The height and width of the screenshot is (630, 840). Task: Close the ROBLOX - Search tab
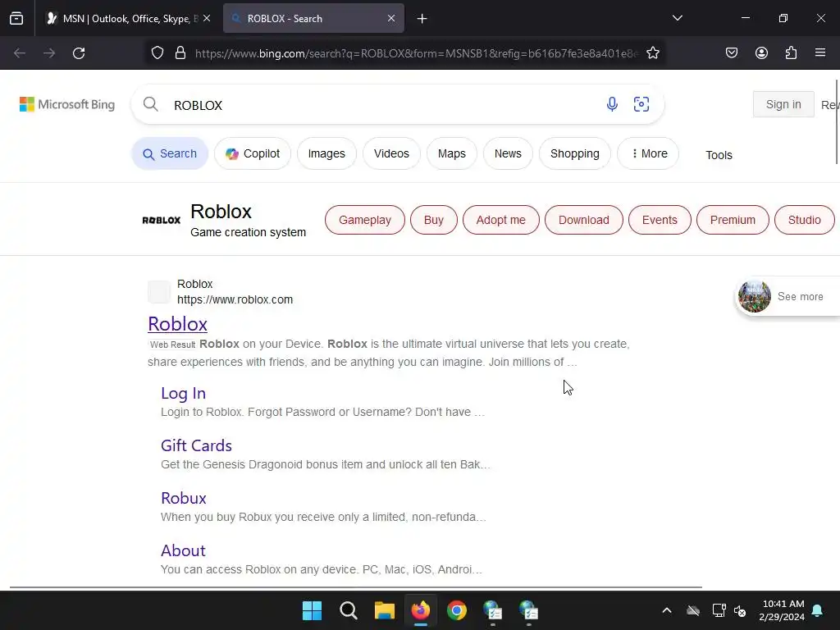click(x=391, y=18)
